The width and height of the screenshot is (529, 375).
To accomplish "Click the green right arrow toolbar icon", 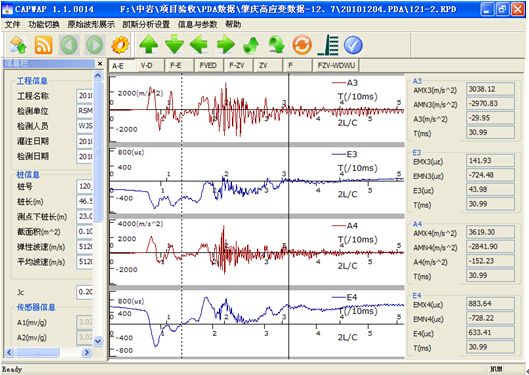I will click(225, 45).
